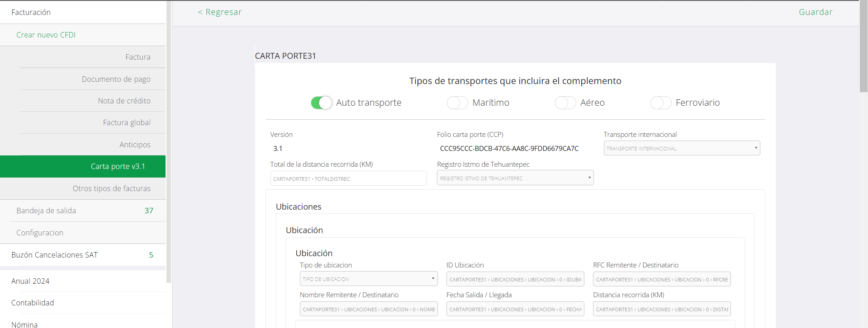Image resolution: width=868 pixels, height=328 pixels.
Task: Select Nota de crédito in sidebar
Action: point(124,101)
